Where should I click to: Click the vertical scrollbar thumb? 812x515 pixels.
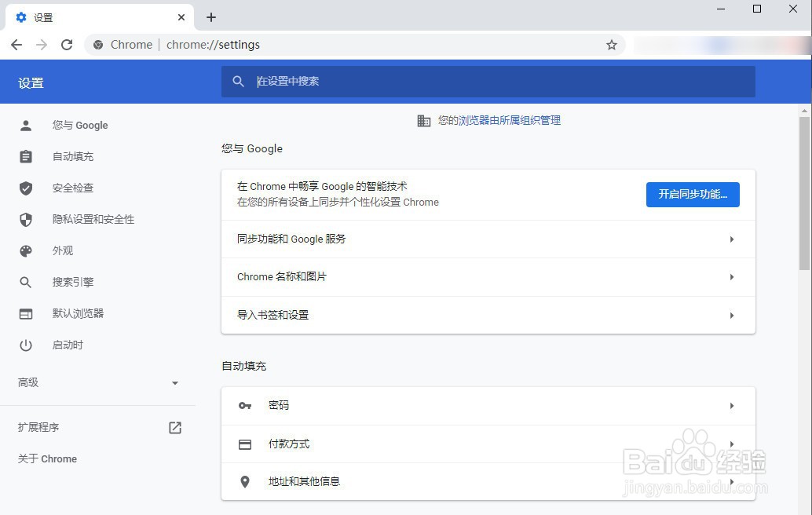[804, 193]
